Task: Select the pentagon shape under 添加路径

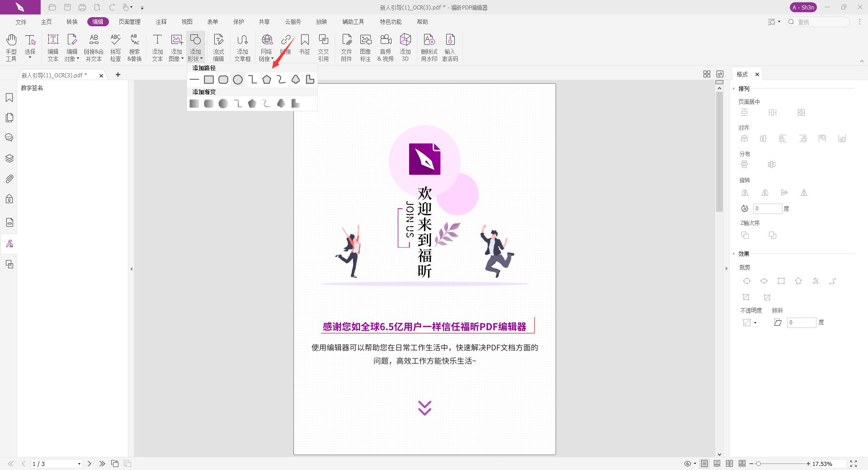Action: pos(267,79)
